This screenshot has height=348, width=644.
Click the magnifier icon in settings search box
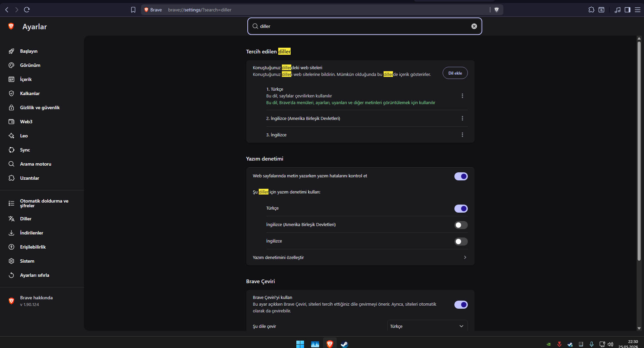coord(255,26)
